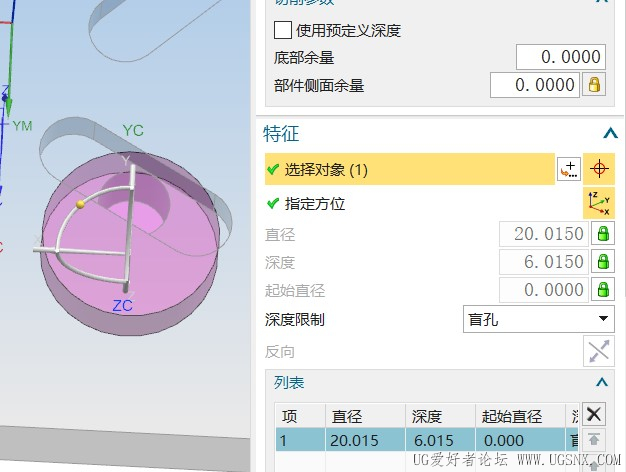Viewport: 626px width, 472px height.
Task: Click the YM axis label in viewport
Action: (x=22, y=126)
